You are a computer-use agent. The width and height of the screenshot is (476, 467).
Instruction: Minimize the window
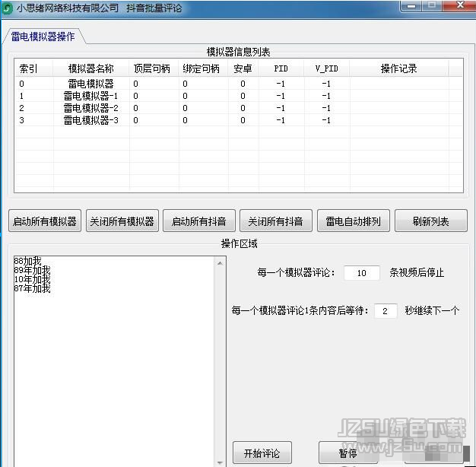pos(411,6)
